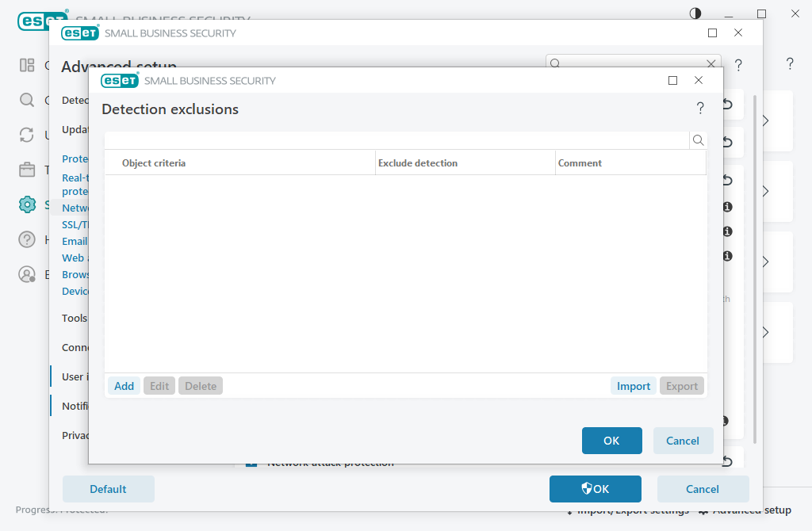The image size is (812, 531).
Task: Select Email item in Advanced setup sidebar
Action: (x=75, y=242)
